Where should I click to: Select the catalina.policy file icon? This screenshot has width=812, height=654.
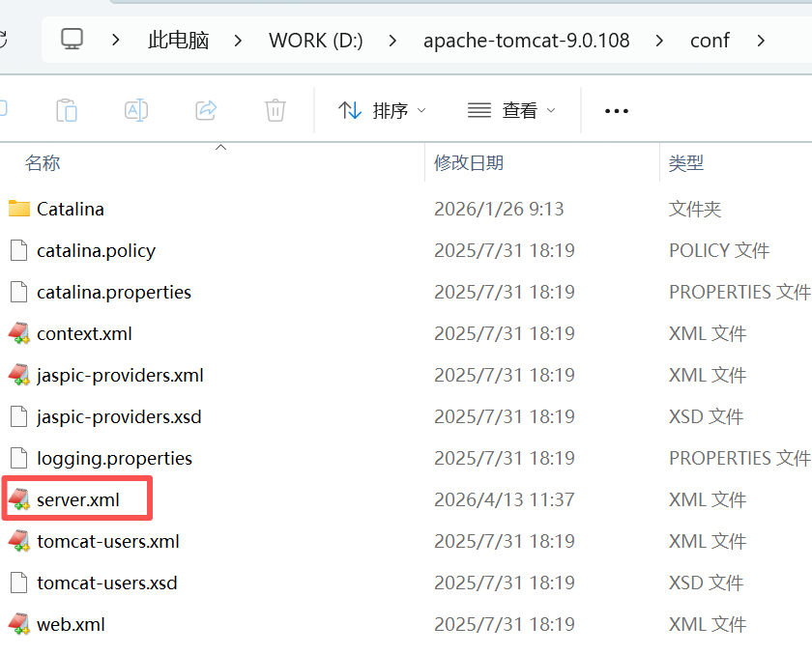(19, 250)
